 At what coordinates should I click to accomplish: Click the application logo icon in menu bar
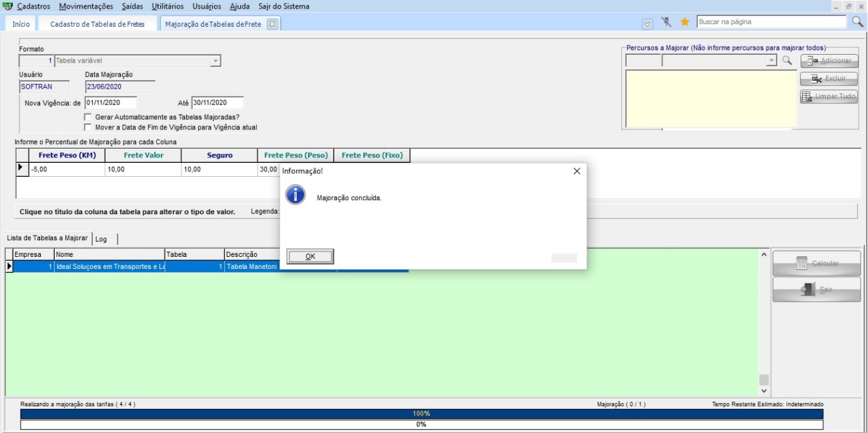coord(8,6)
